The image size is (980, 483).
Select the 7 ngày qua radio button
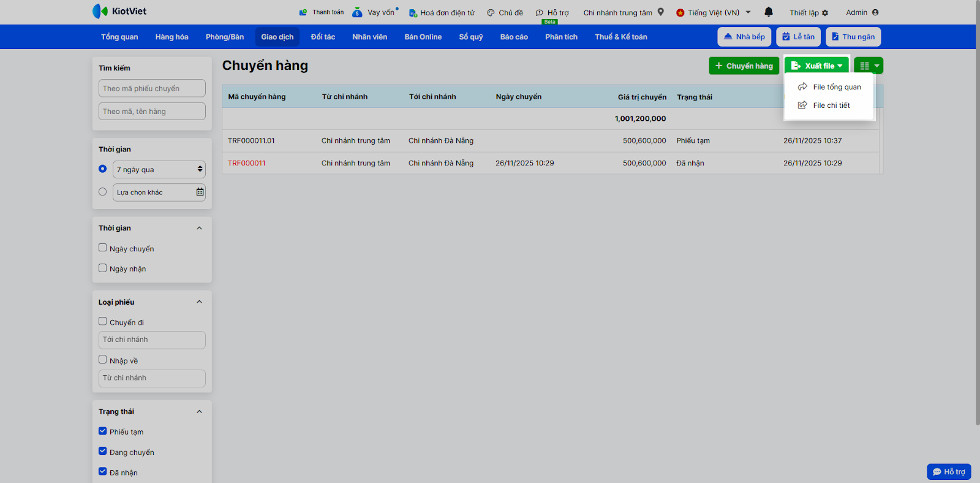(103, 169)
